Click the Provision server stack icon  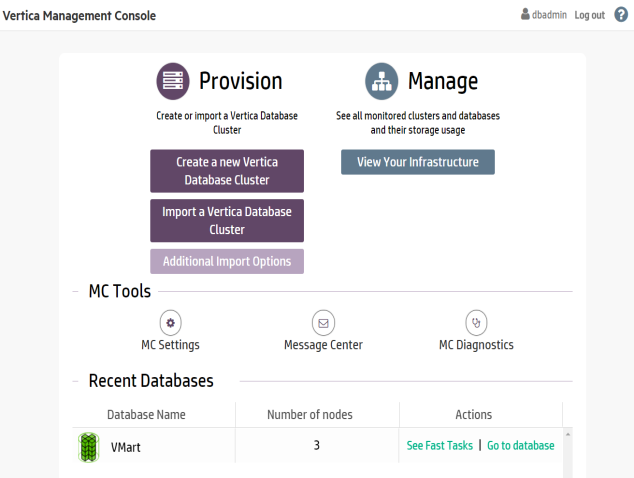click(x=173, y=81)
